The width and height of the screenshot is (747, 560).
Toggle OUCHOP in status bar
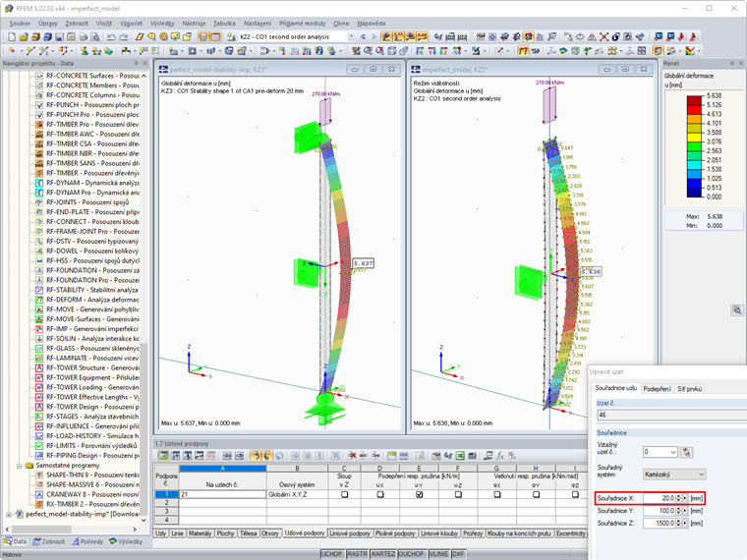point(411,554)
